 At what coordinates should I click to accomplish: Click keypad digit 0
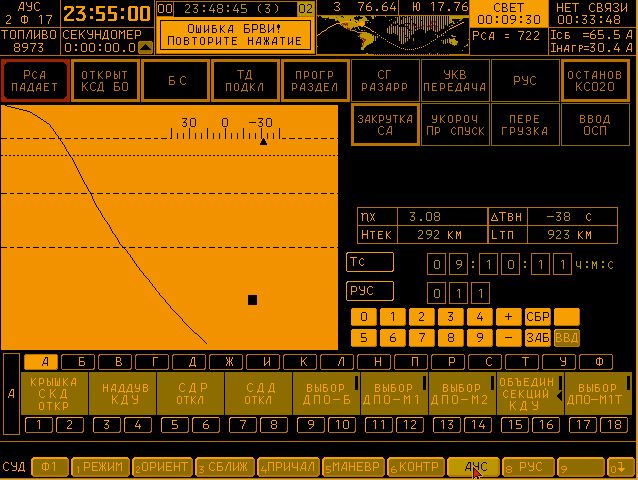(x=364, y=317)
